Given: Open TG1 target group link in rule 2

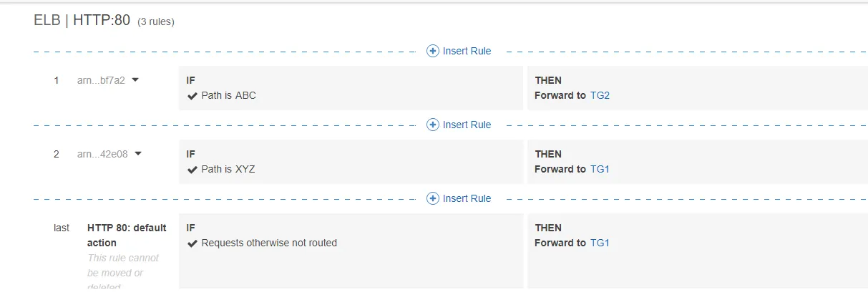Looking at the screenshot, I should [600, 169].
